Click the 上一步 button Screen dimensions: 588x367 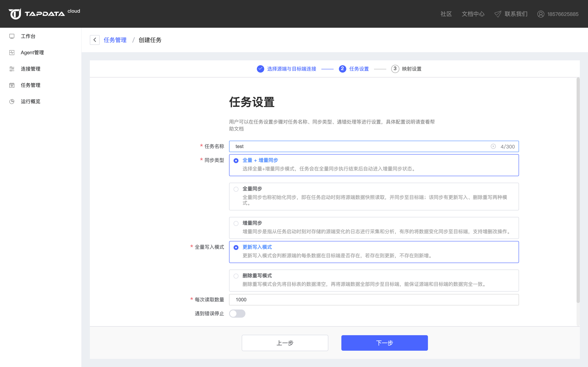click(x=285, y=343)
